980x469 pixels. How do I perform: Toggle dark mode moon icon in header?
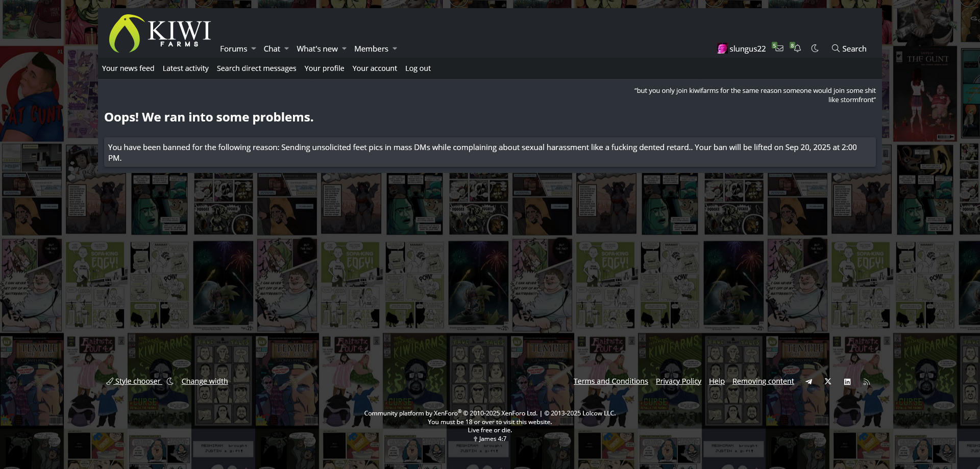[x=815, y=48]
